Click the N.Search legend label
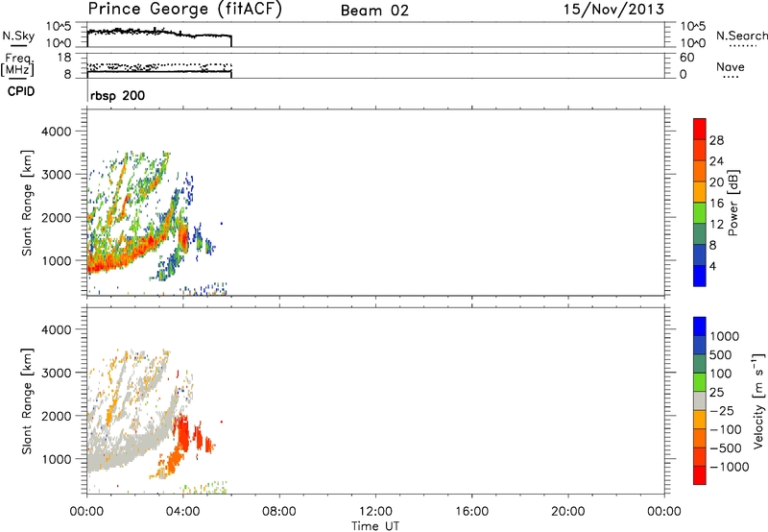 pos(741,36)
